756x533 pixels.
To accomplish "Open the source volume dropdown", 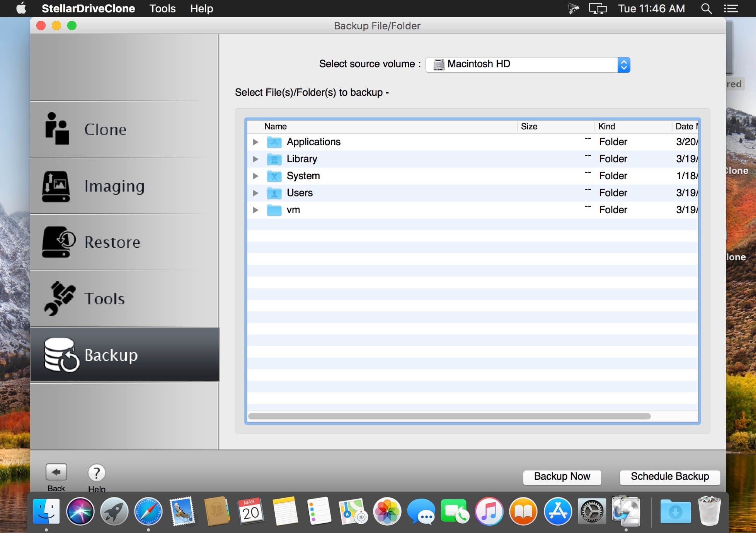I will pyautogui.click(x=528, y=65).
